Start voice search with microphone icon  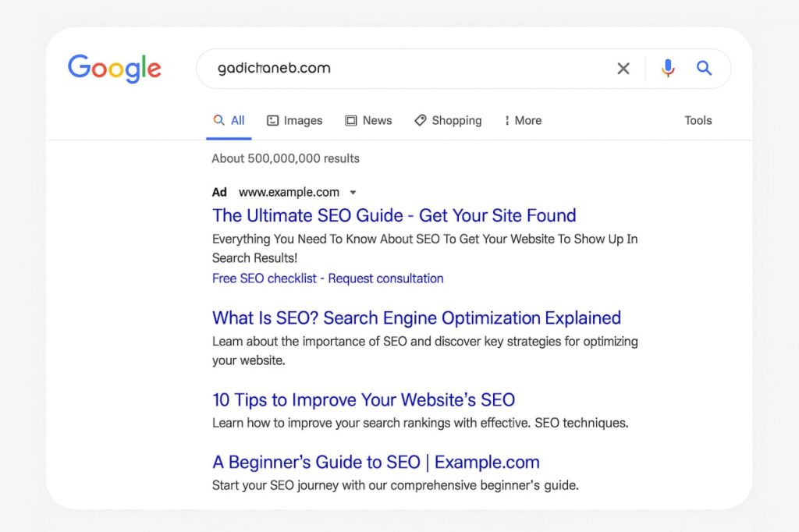668,69
